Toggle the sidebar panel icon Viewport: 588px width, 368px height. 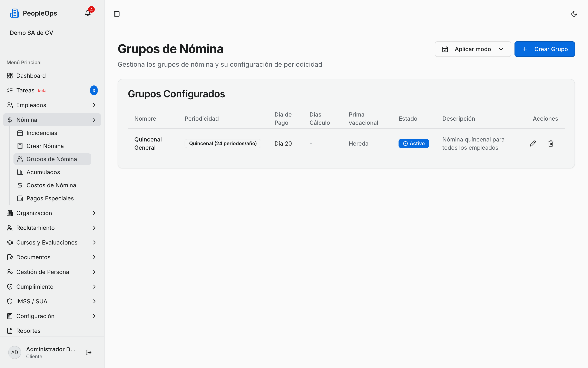pyautogui.click(x=117, y=14)
